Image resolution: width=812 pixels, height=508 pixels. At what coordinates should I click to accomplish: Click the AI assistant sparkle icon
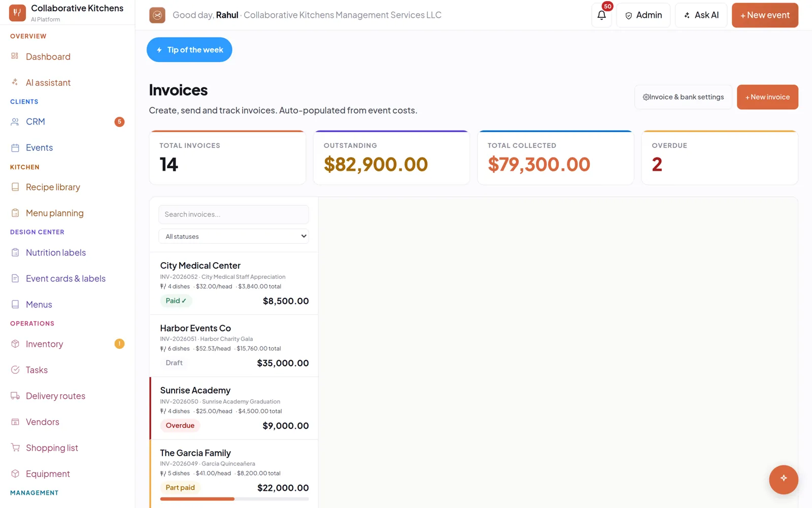[x=15, y=82]
